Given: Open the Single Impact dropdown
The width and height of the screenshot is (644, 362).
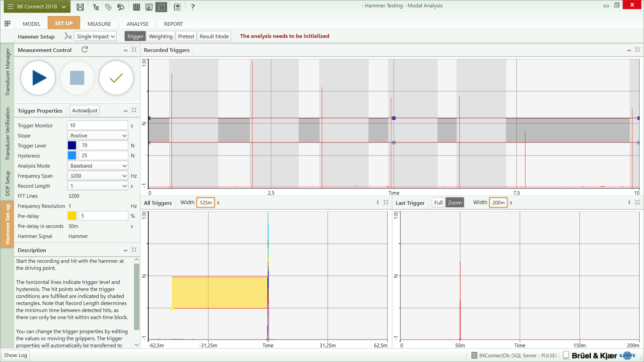Looking at the screenshot, I should pyautogui.click(x=95, y=36).
